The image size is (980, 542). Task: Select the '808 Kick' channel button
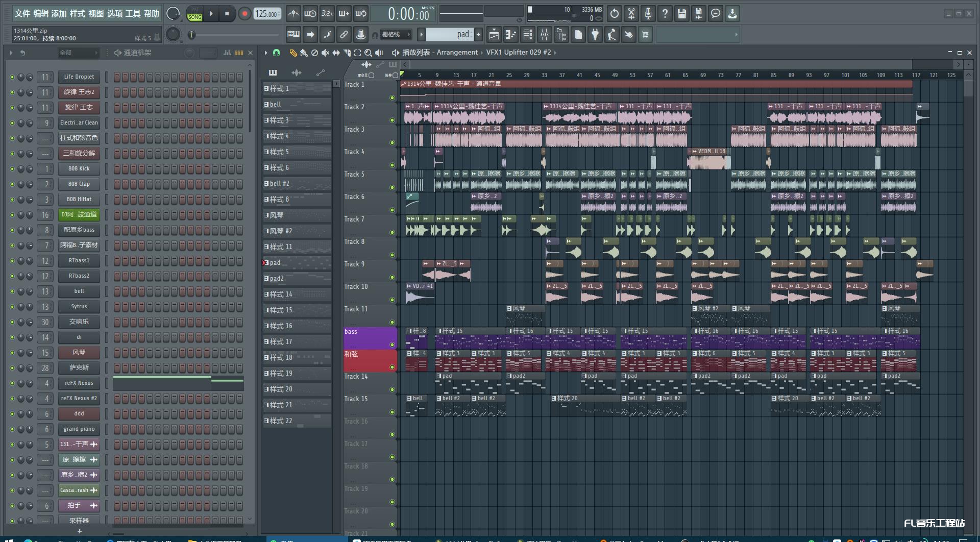pos(79,169)
